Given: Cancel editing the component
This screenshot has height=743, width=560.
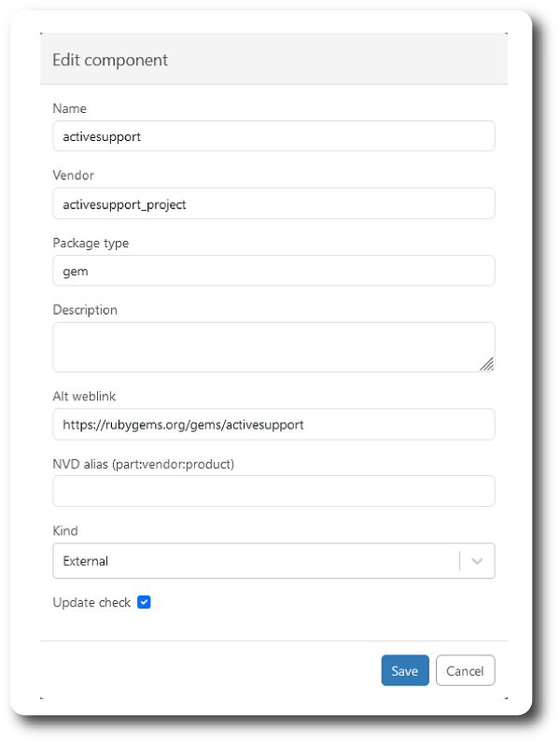Looking at the screenshot, I should (465, 671).
